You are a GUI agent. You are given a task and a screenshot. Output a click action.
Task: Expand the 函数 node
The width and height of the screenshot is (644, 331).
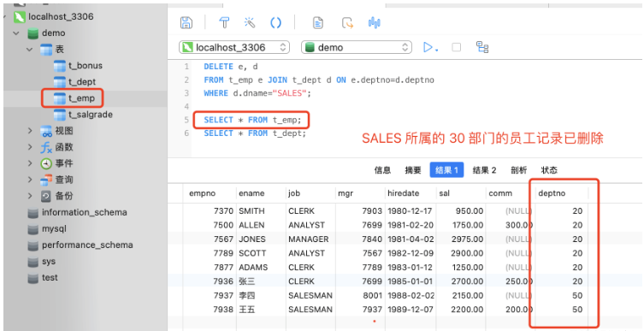click(30, 147)
